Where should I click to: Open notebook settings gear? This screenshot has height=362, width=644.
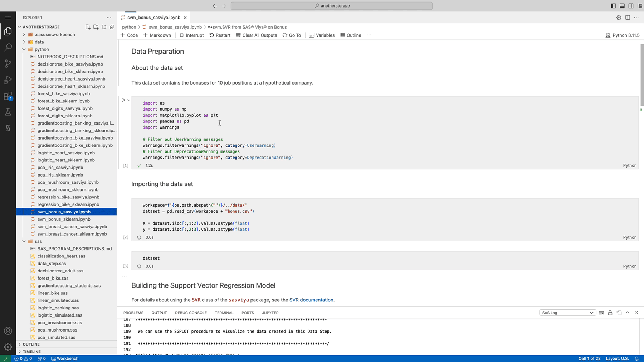click(x=618, y=17)
